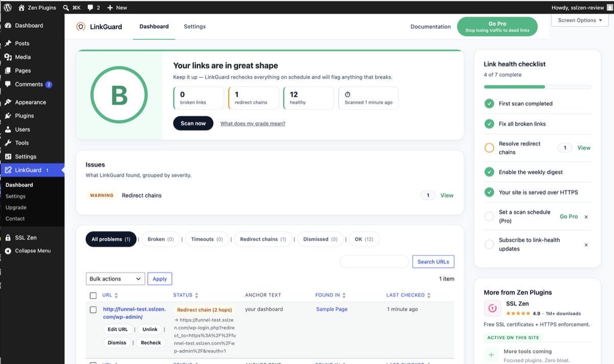Click the Link health checklist progress bar
This screenshot has height=364, width=614.
(538, 87)
